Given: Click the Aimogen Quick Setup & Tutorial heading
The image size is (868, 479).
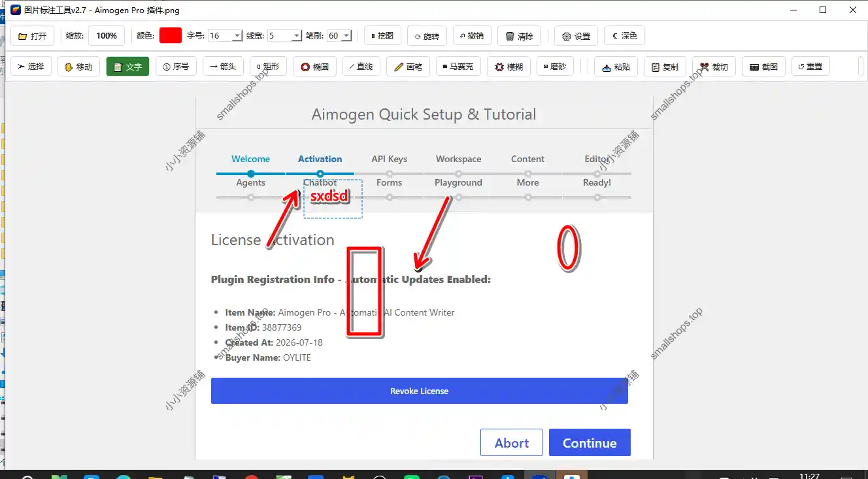Looking at the screenshot, I should pyautogui.click(x=424, y=114).
